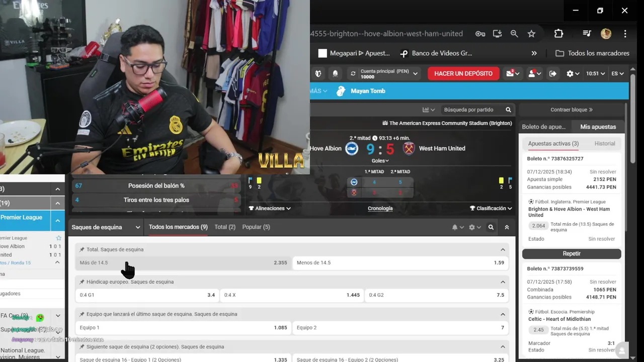This screenshot has height=362, width=644.
Task: Collapse the Premier League sidebar section
Action: coord(57,220)
